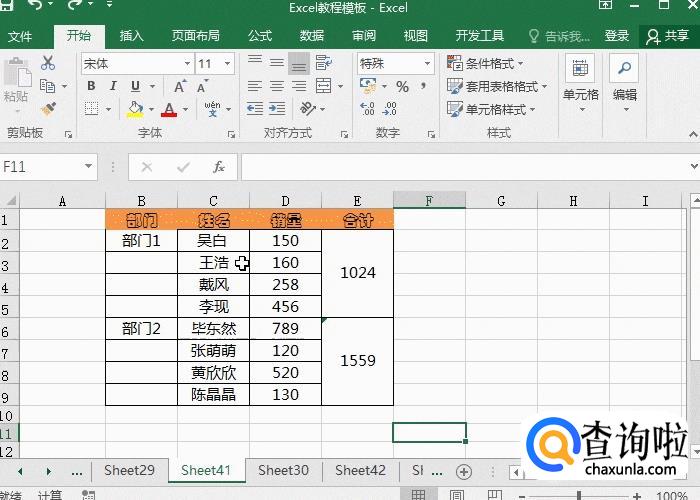Image resolution: width=700 pixels, height=500 pixels.
Task: Open Format as Table (套用表格格式)
Action: [497, 86]
